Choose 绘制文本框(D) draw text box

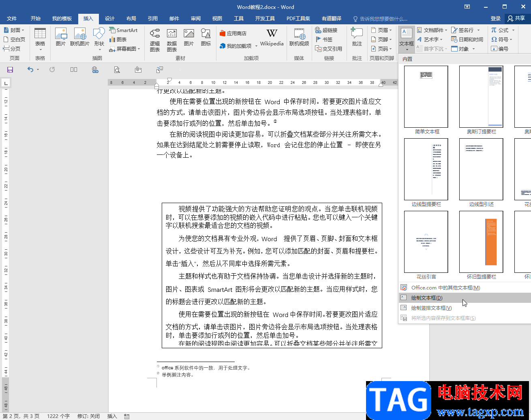[x=465, y=298]
